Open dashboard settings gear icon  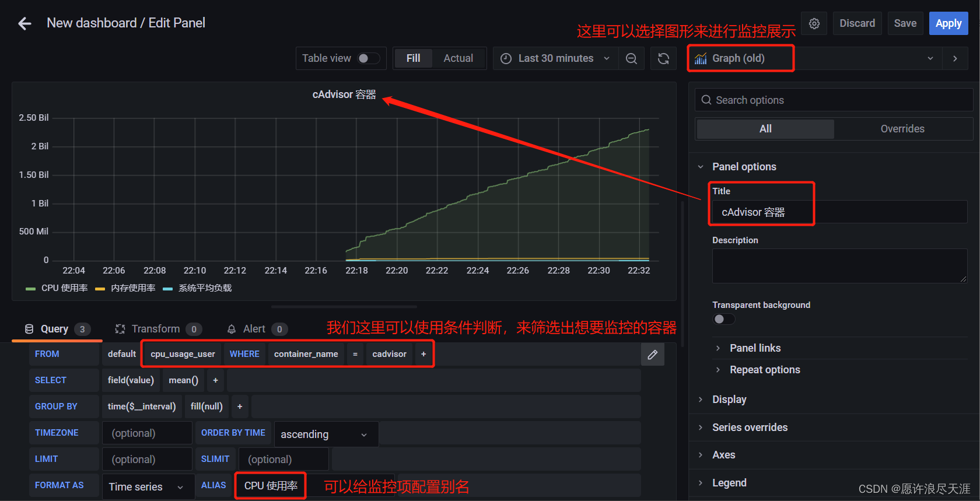pyautogui.click(x=814, y=23)
